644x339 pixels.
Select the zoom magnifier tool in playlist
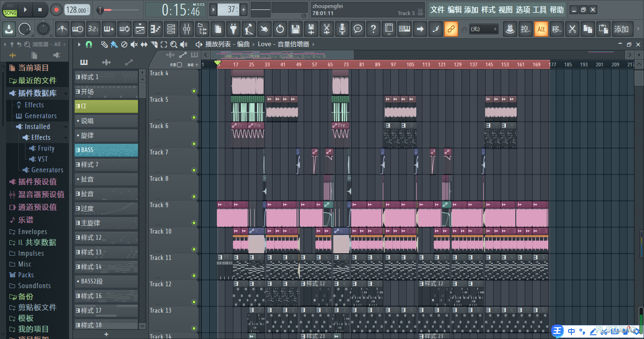[x=173, y=44]
